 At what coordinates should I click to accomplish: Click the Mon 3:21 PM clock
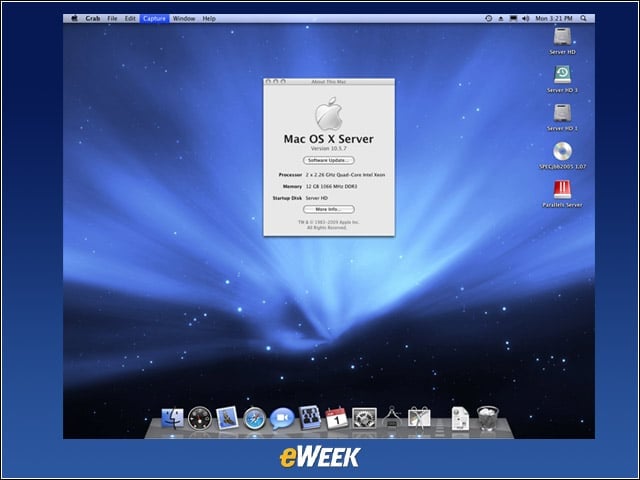553,18
